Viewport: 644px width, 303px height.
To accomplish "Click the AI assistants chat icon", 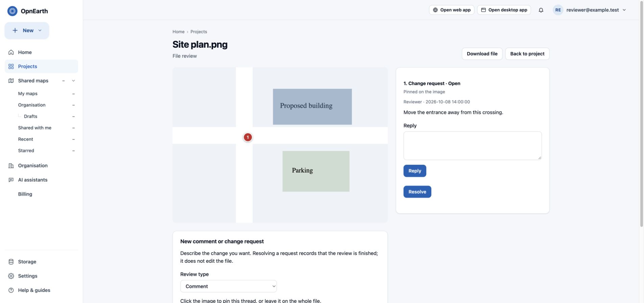I will [11, 180].
